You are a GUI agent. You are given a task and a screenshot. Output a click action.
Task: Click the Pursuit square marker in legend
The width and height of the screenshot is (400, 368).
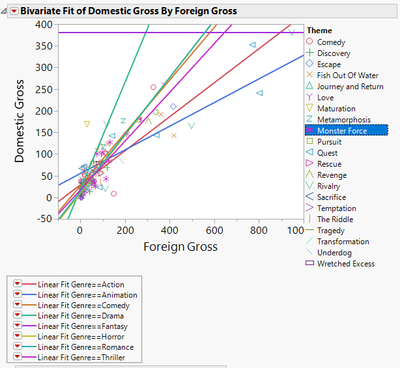(x=310, y=141)
